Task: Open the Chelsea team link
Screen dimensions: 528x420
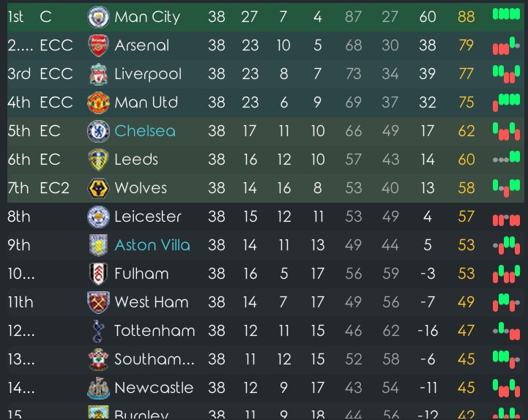Action: [145, 131]
